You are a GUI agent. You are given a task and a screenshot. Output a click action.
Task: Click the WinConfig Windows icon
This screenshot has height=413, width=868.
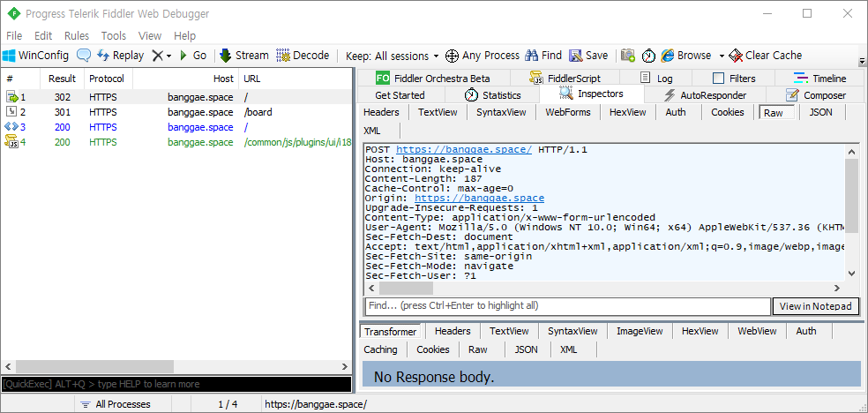pyautogui.click(x=9, y=56)
